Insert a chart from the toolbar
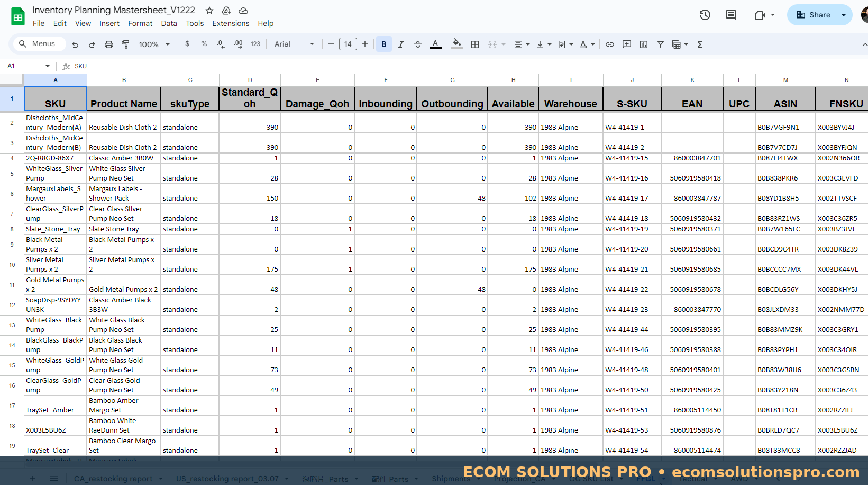 [x=644, y=44]
